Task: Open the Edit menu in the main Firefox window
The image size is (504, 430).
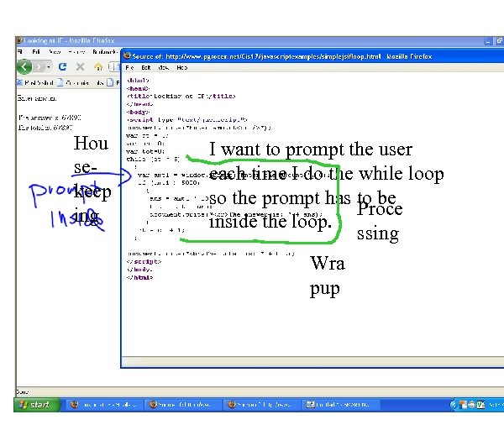Action: coord(36,52)
